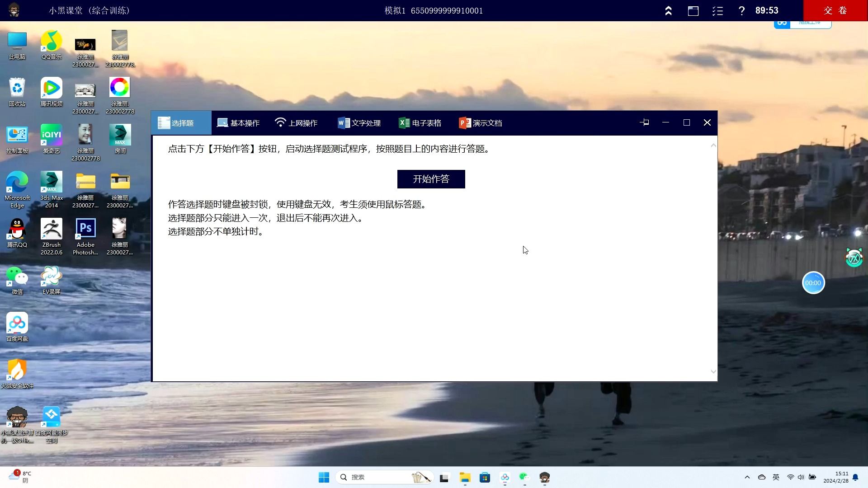Click the red 交卷 submit button
Image resolution: width=868 pixels, height=488 pixels.
[x=835, y=10]
